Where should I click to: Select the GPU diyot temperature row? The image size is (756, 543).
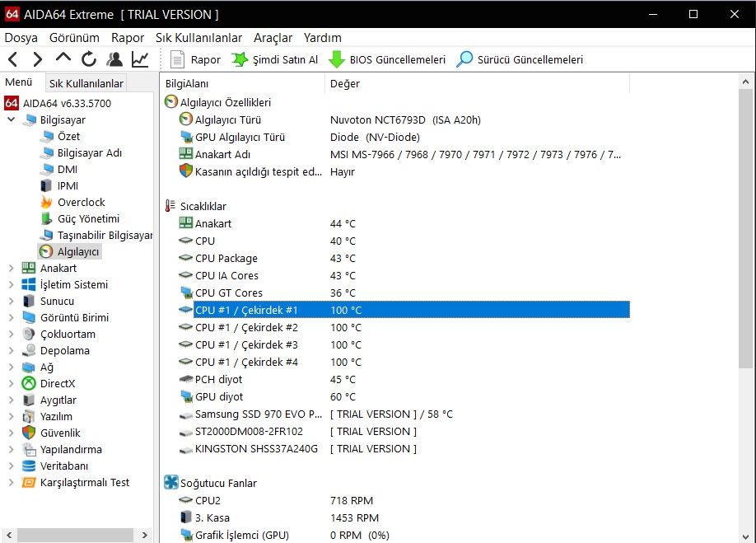coord(403,397)
